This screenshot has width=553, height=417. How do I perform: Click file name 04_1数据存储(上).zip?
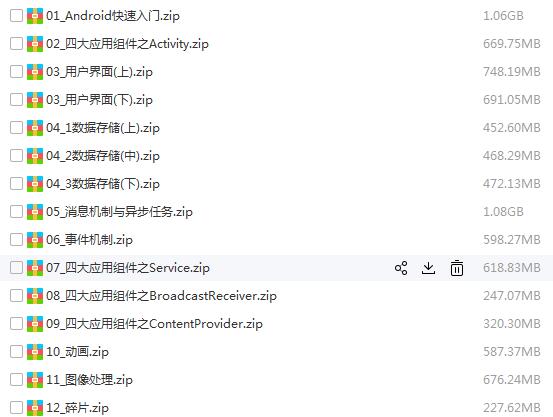point(103,128)
